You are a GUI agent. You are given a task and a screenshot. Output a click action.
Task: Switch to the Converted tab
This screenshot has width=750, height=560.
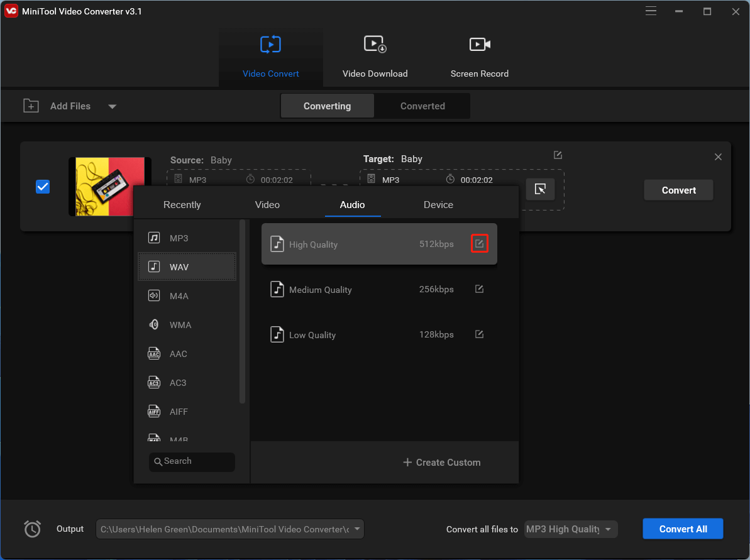pos(422,106)
